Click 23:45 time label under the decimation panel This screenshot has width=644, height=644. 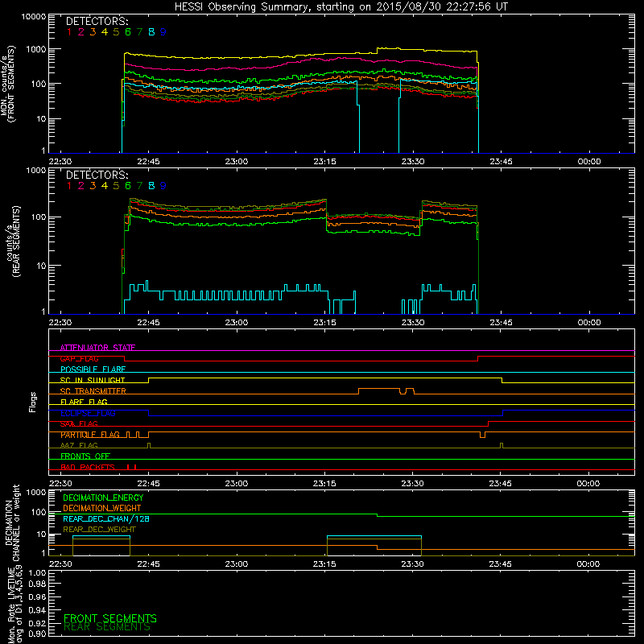(500, 564)
